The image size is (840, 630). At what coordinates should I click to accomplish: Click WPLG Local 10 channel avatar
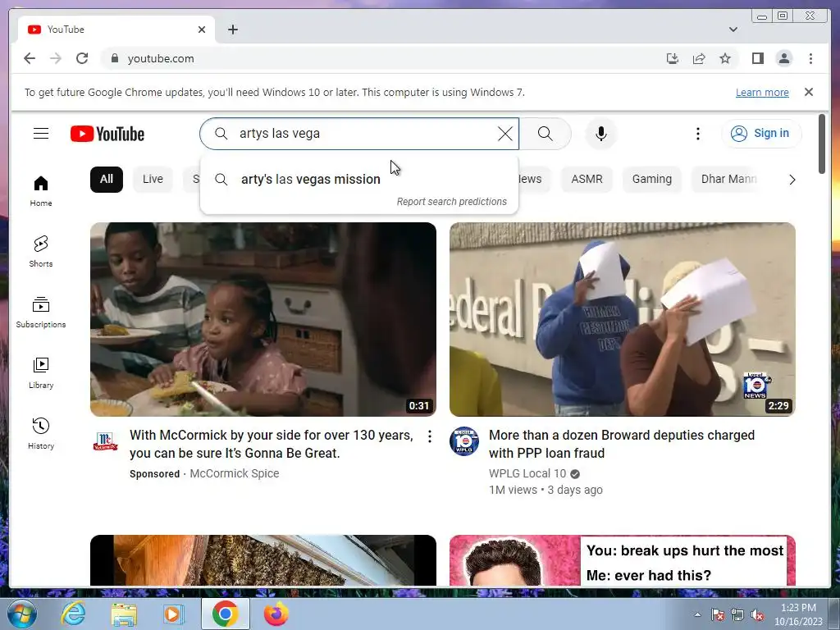[x=464, y=441]
